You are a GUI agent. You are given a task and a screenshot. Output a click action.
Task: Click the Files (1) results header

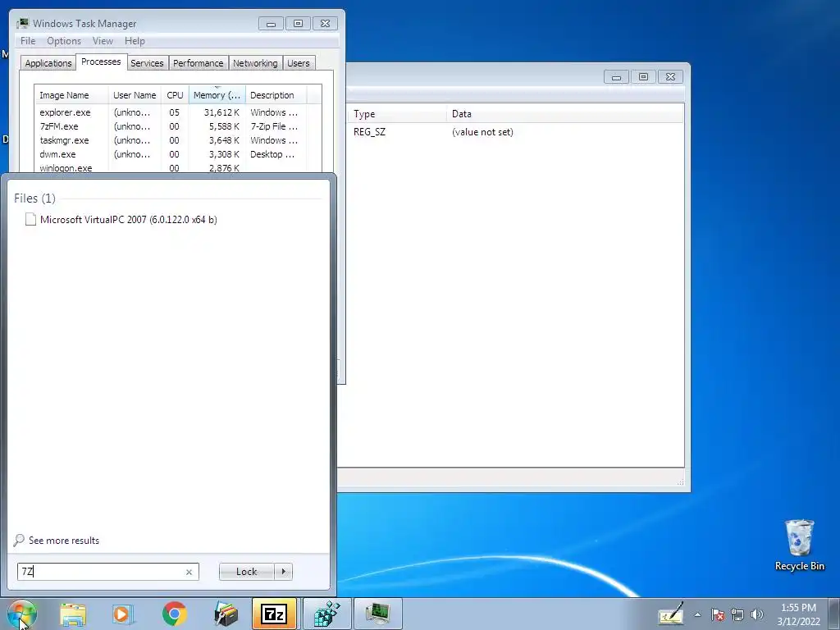[x=34, y=199]
